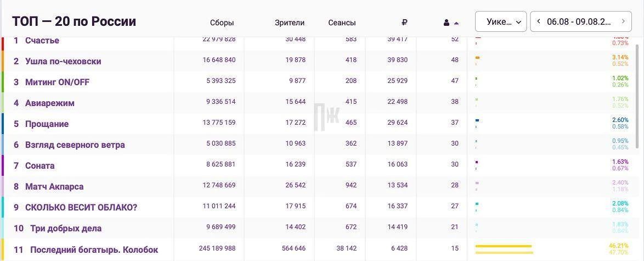The image size is (644, 261).
Task: Go to next date range with right chevron
Action: [x=624, y=21]
